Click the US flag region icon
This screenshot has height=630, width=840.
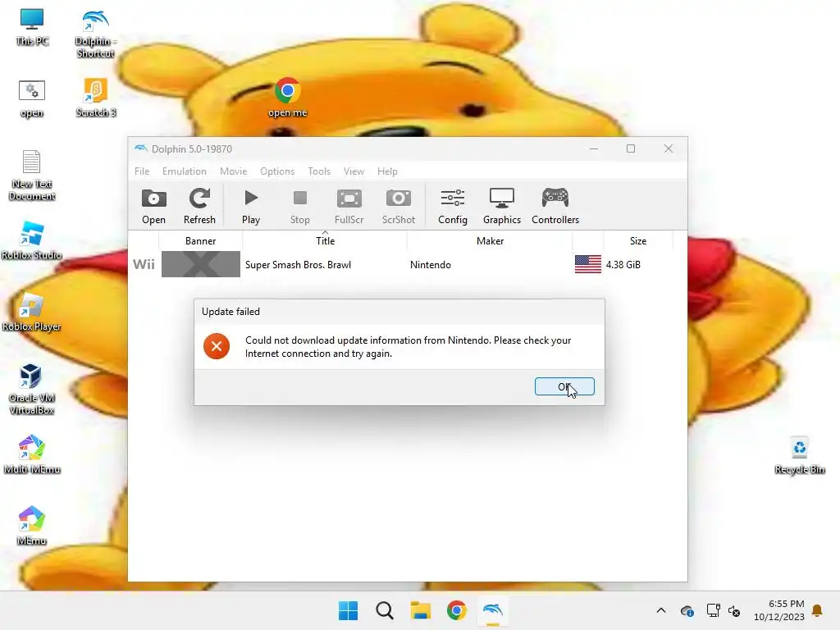pyautogui.click(x=587, y=265)
